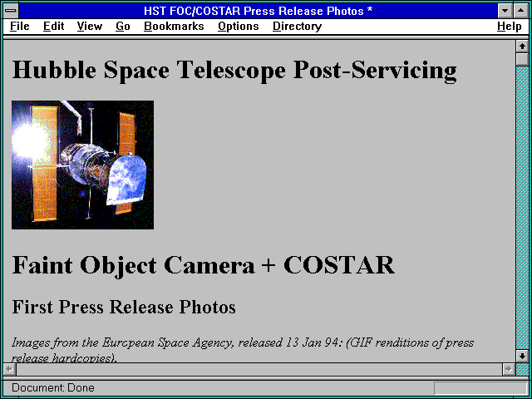Open the Directory menu
Viewport: 532px width, 399px height.
(298, 26)
